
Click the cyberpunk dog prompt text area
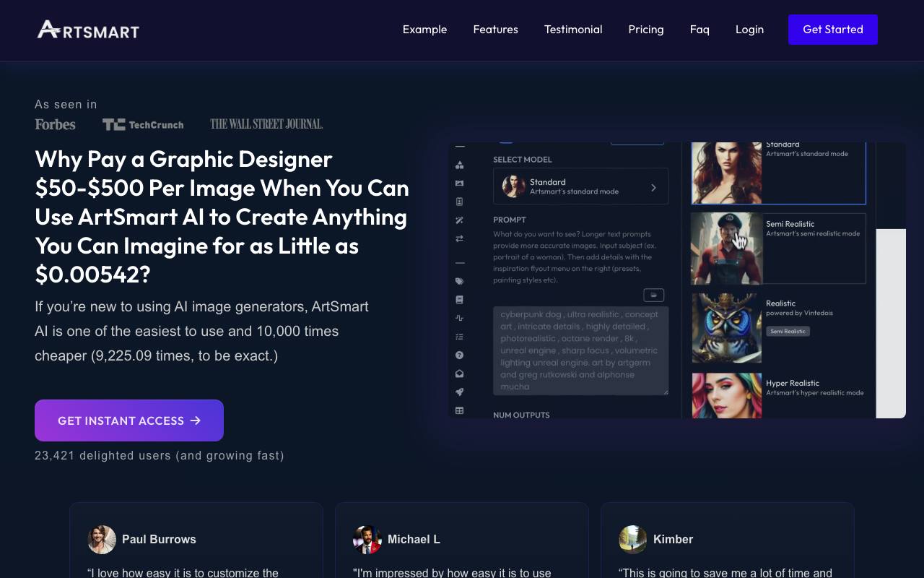pyautogui.click(x=580, y=350)
